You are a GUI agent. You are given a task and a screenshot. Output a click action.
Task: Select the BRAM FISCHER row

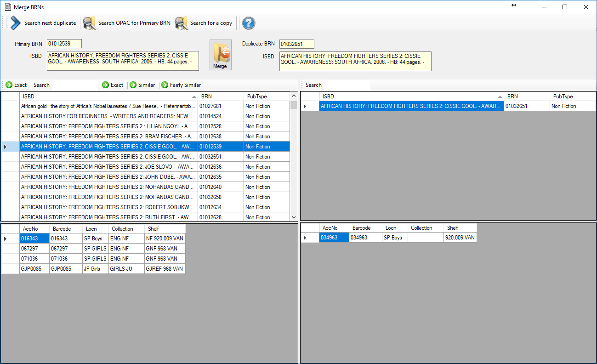tap(145, 136)
